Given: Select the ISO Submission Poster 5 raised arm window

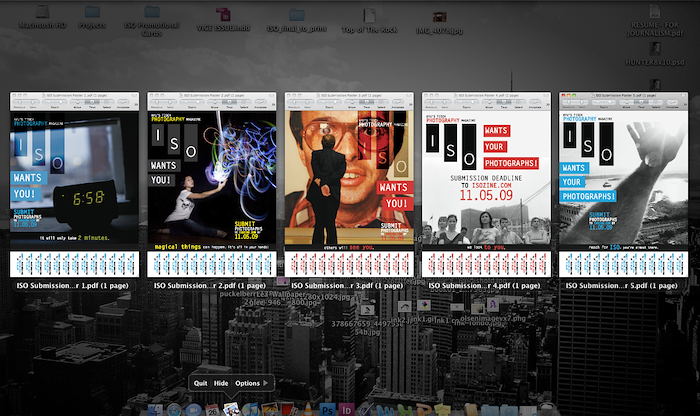Looking at the screenshot, I should point(624,184).
